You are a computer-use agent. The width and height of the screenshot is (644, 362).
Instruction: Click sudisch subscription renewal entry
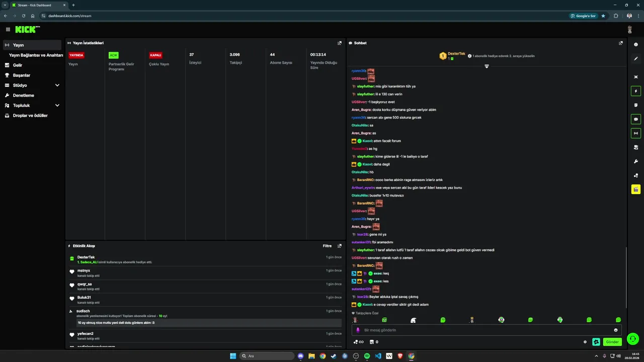coord(205,317)
